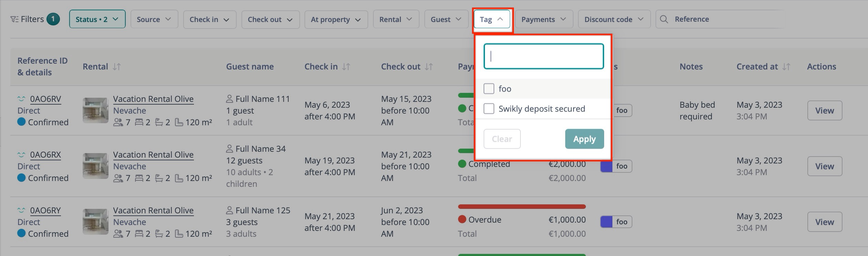Sort by Rental column arrows
The height and width of the screenshot is (256, 868).
[117, 67]
